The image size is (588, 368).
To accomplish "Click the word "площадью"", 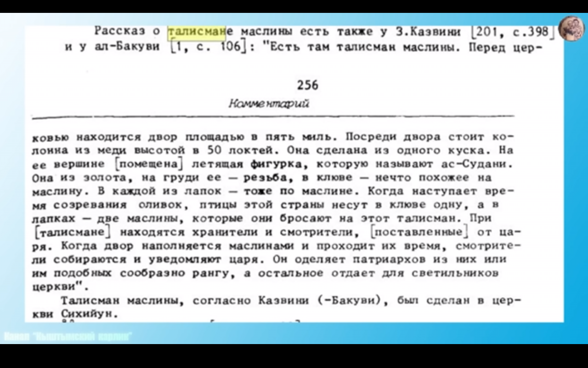I will [215, 137].
